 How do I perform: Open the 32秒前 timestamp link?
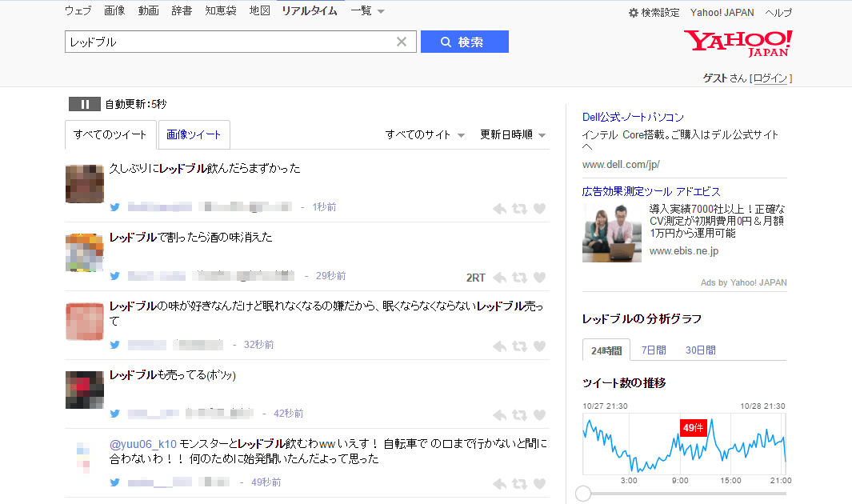[x=258, y=344]
